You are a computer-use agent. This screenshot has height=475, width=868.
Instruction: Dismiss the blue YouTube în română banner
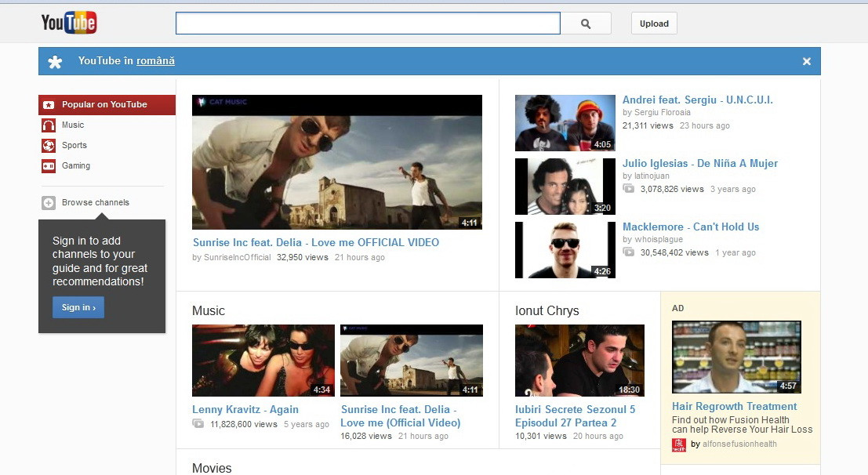[x=806, y=60]
